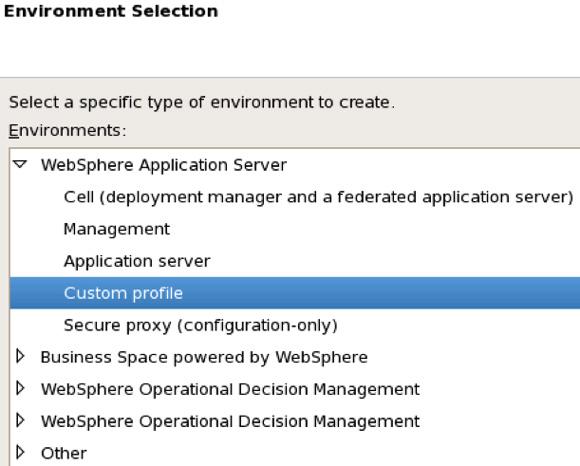Click the Environment Selection heading
580x466 pixels.
111,11
